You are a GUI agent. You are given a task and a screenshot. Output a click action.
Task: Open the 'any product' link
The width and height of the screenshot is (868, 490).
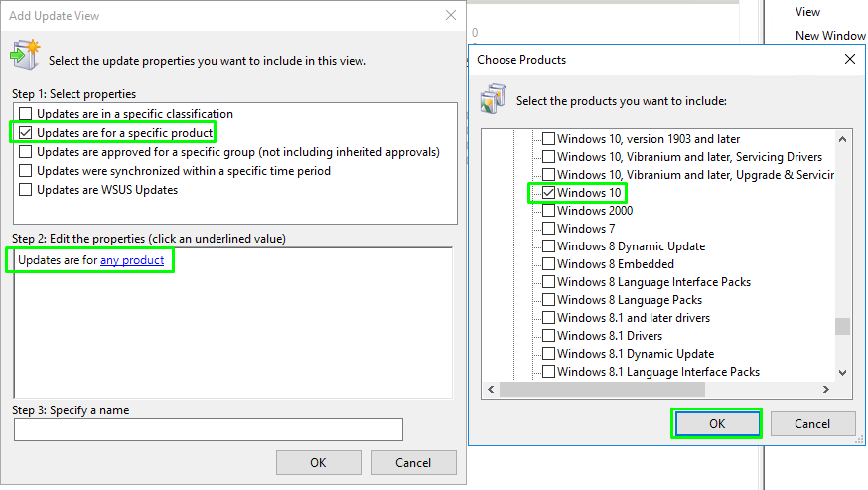[x=132, y=261]
